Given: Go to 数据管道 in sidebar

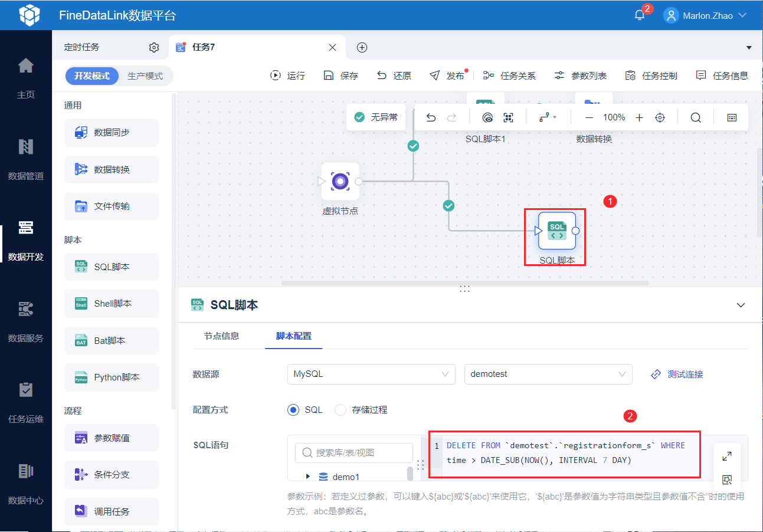Looking at the screenshot, I should coord(26,159).
